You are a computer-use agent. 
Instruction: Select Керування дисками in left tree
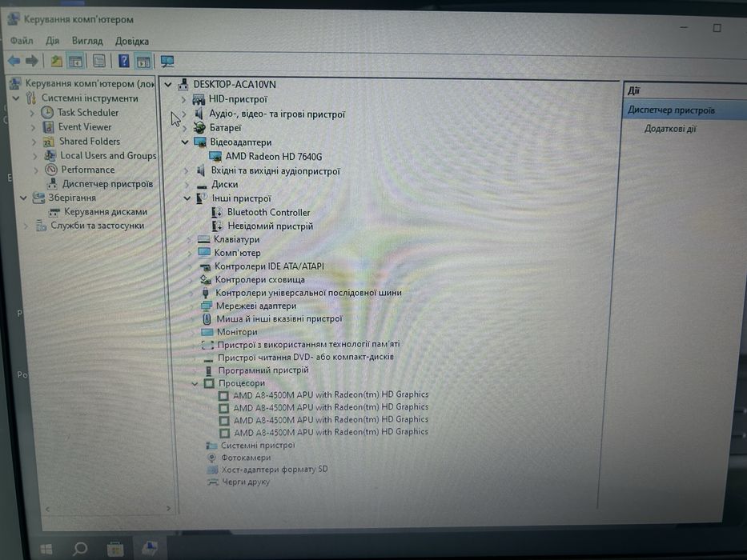tap(106, 211)
